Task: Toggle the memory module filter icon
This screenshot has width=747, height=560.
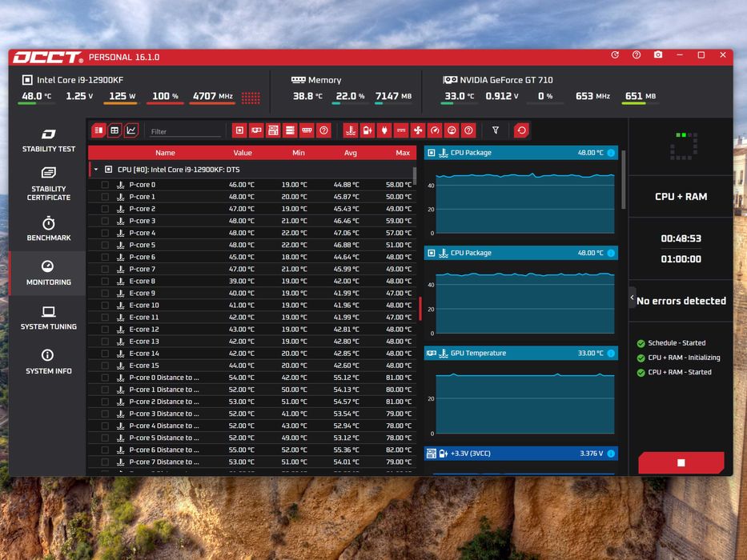Action: pos(307,130)
